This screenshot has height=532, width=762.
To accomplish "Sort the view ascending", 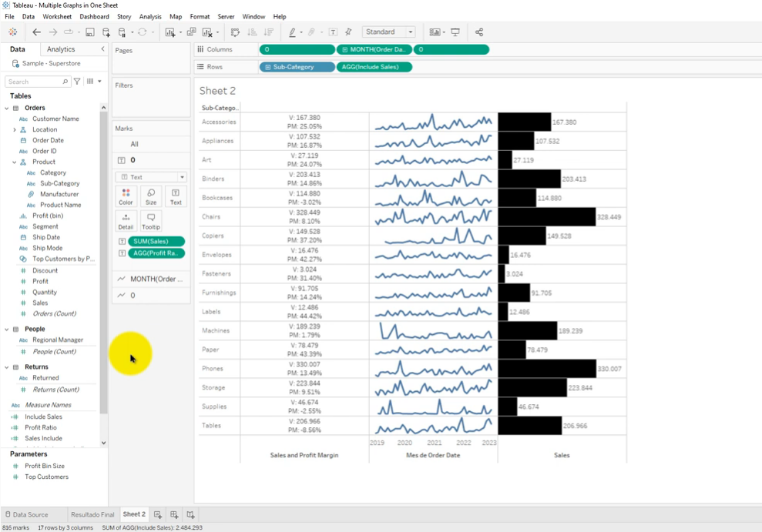I will [x=252, y=32].
